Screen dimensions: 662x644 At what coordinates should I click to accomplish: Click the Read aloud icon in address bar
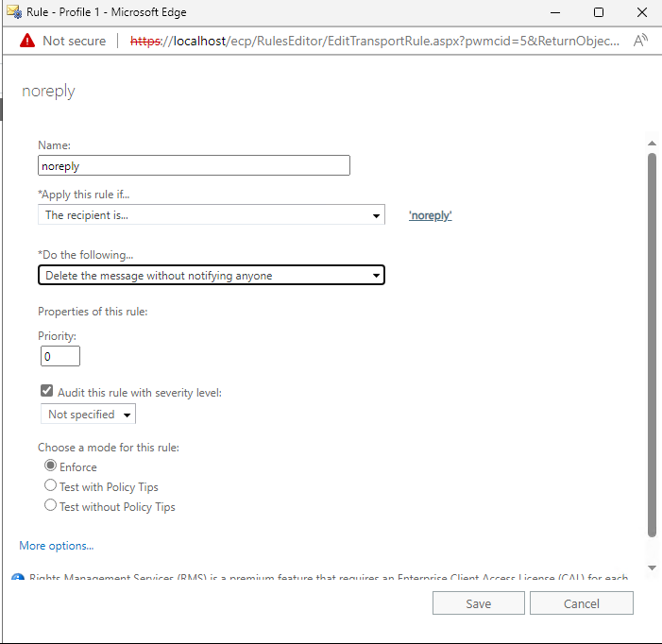[640, 41]
